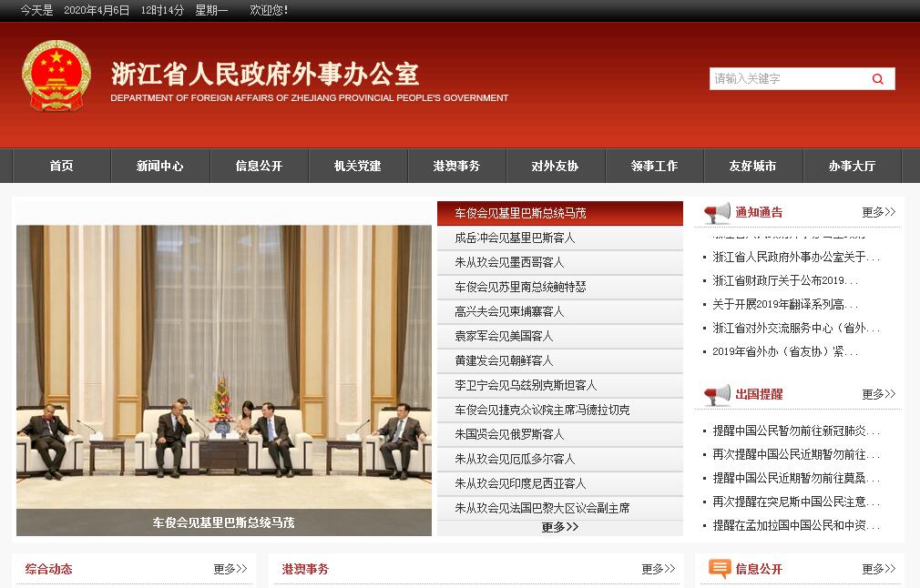Screen dimensions: 920x588
Task: Open 更多 under the news headline list
Action: pyautogui.click(x=559, y=527)
